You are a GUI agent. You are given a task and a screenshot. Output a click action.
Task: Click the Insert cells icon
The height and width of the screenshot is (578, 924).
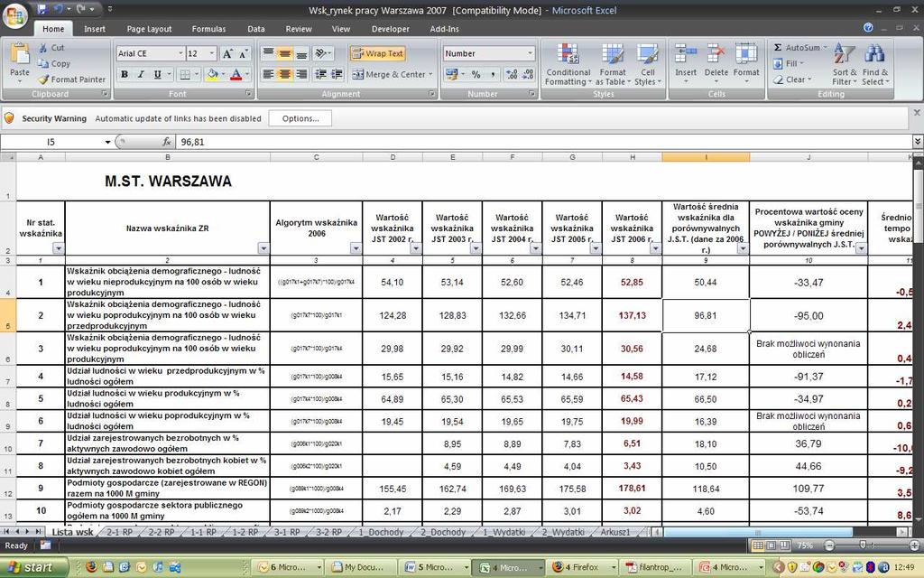pyautogui.click(x=686, y=54)
